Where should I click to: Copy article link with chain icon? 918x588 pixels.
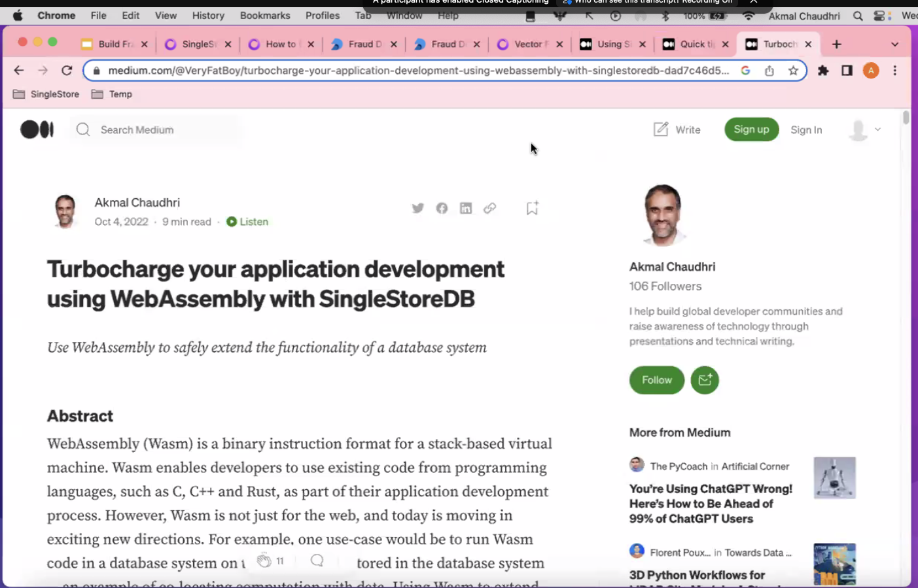pos(489,208)
